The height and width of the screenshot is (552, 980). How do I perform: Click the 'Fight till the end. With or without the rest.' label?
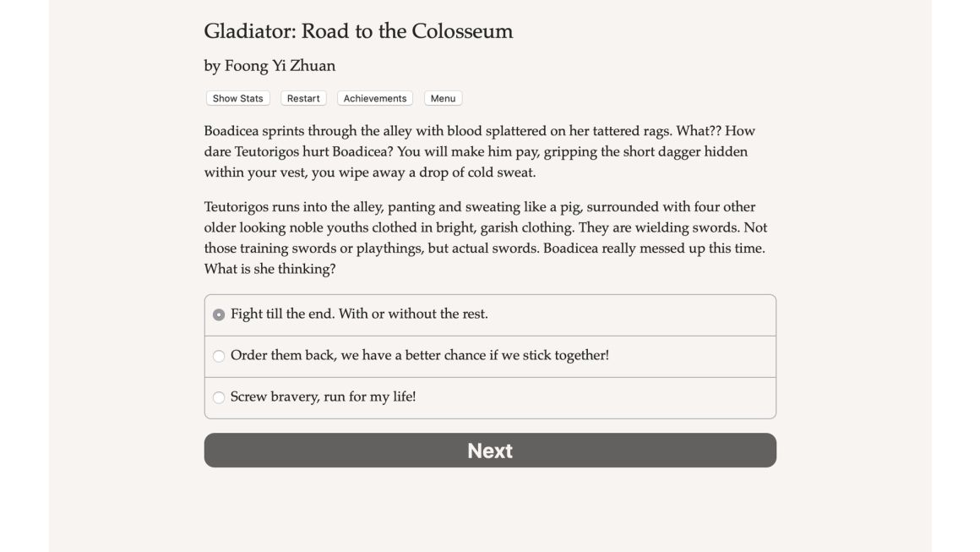click(x=359, y=314)
